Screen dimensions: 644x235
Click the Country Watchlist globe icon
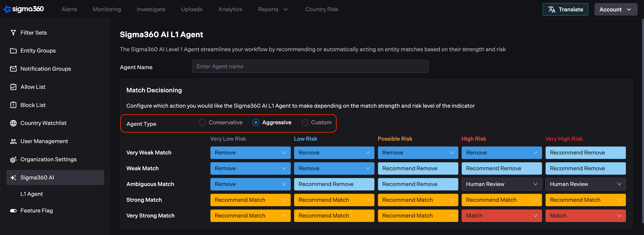(x=13, y=123)
